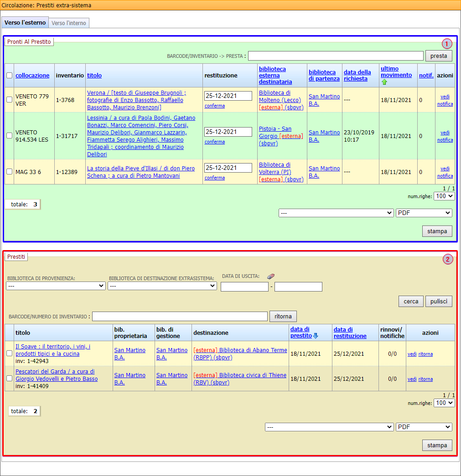Change num.righe dropdown in the Prestiti section
The width and height of the screenshot is (461, 476).
click(444, 403)
